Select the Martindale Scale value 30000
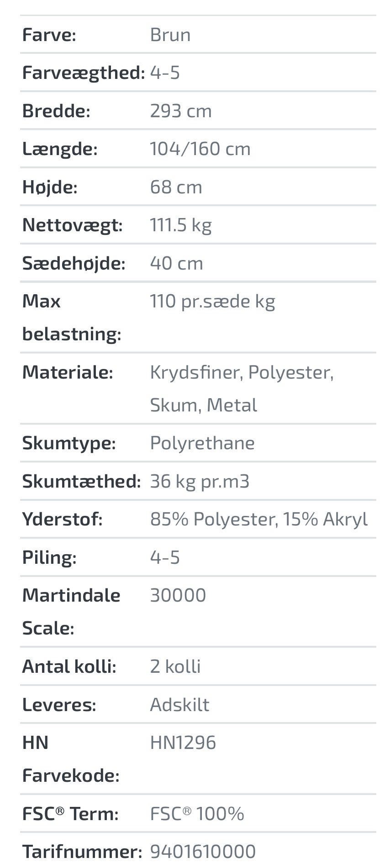 pos(178,595)
